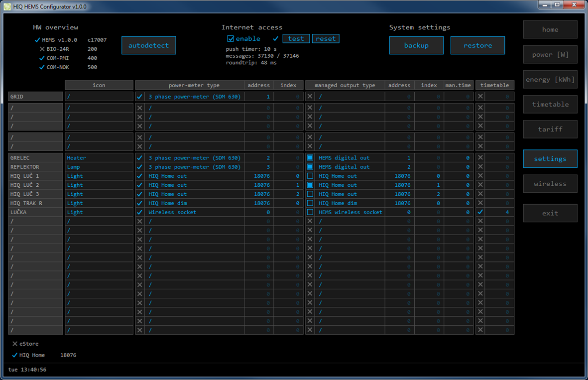Open power-meter type field showing Wireless socket
Viewport: 588px width, 380px height.
pos(194,212)
